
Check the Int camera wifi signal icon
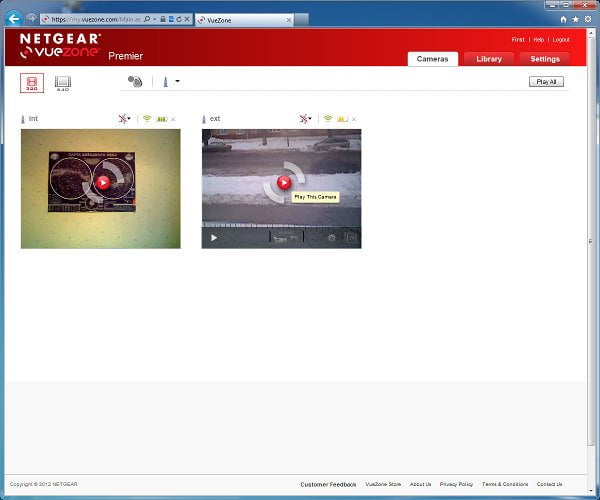(147, 119)
